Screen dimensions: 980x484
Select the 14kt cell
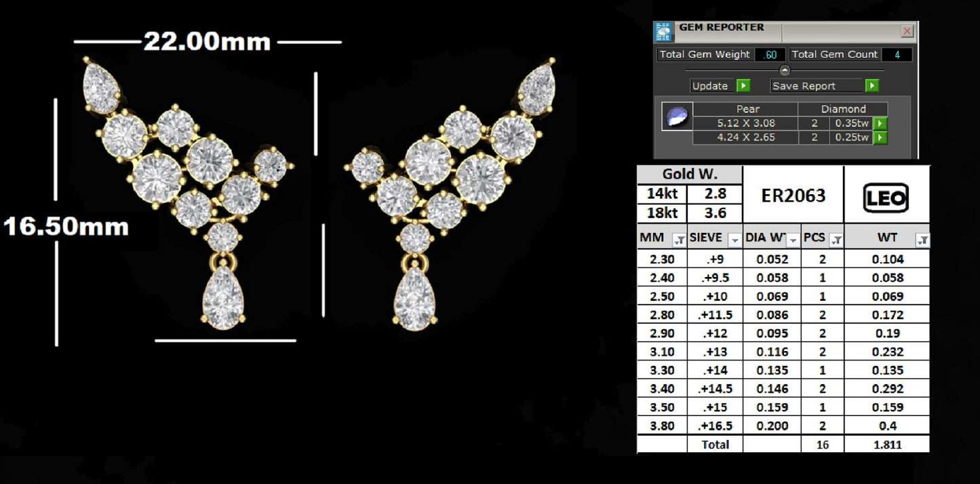pyautogui.click(x=662, y=193)
